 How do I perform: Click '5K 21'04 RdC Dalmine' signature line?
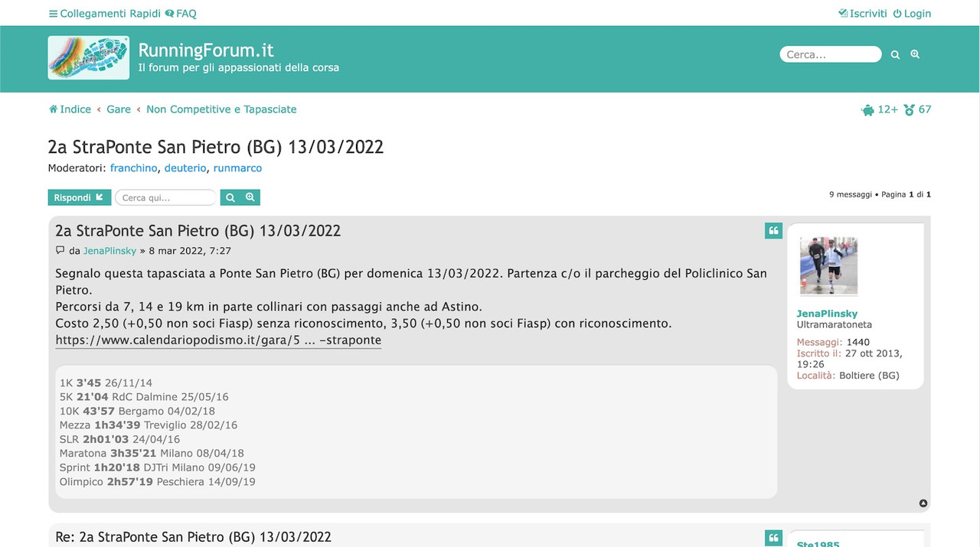(x=144, y=397)
